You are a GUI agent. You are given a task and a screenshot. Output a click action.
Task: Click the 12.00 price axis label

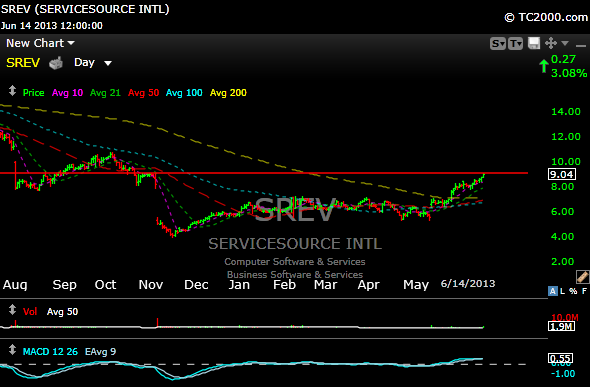(566, 137)
